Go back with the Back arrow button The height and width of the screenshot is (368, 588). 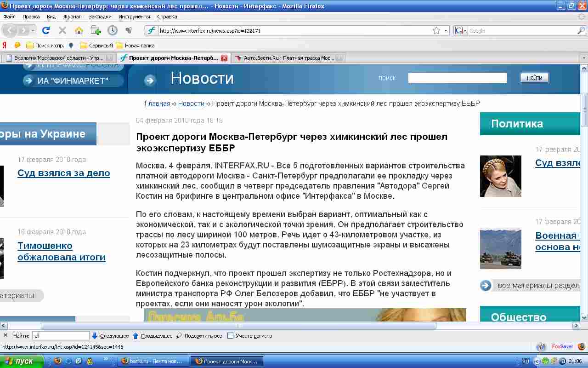click(11, 31)
